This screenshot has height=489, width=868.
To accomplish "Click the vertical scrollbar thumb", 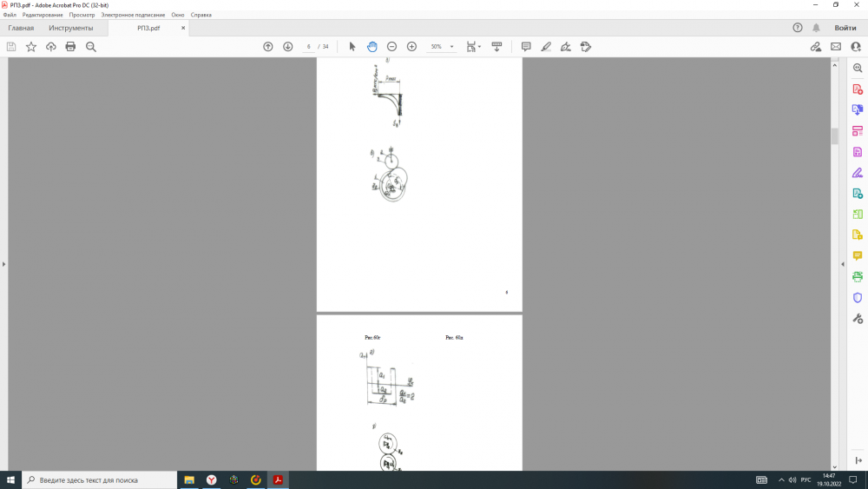I will point(835,136).
